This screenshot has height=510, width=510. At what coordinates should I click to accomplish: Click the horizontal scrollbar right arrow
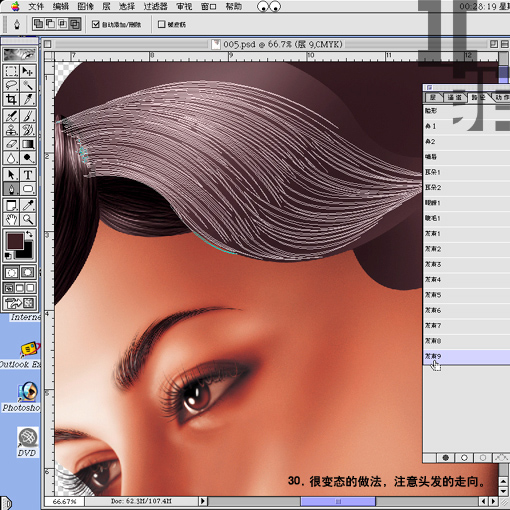pyautogui.click(x=493, y=501)
